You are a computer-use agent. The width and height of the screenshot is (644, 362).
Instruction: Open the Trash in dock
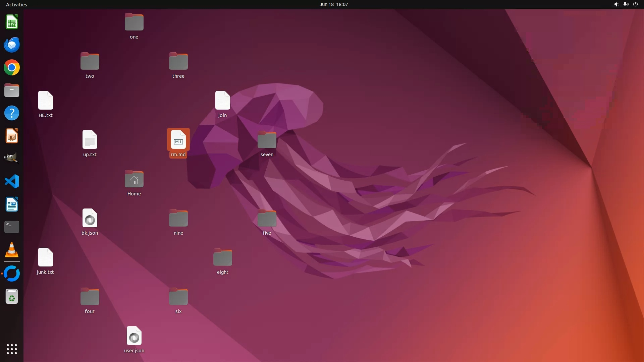[x=12, y=297]
